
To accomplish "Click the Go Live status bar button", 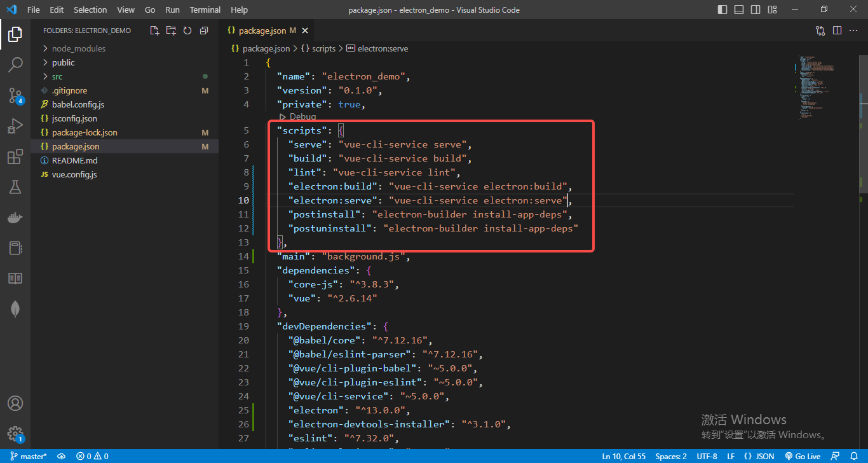I will (x=803, y=457).
